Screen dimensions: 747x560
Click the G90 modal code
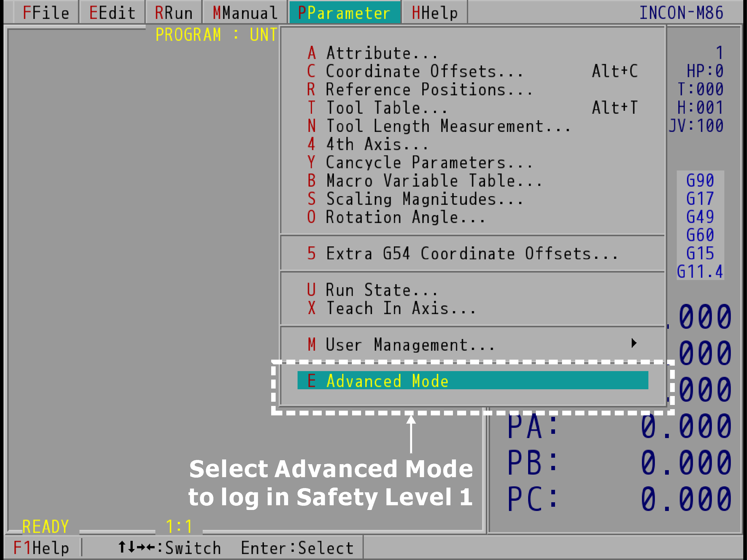[x=700, y=180]
